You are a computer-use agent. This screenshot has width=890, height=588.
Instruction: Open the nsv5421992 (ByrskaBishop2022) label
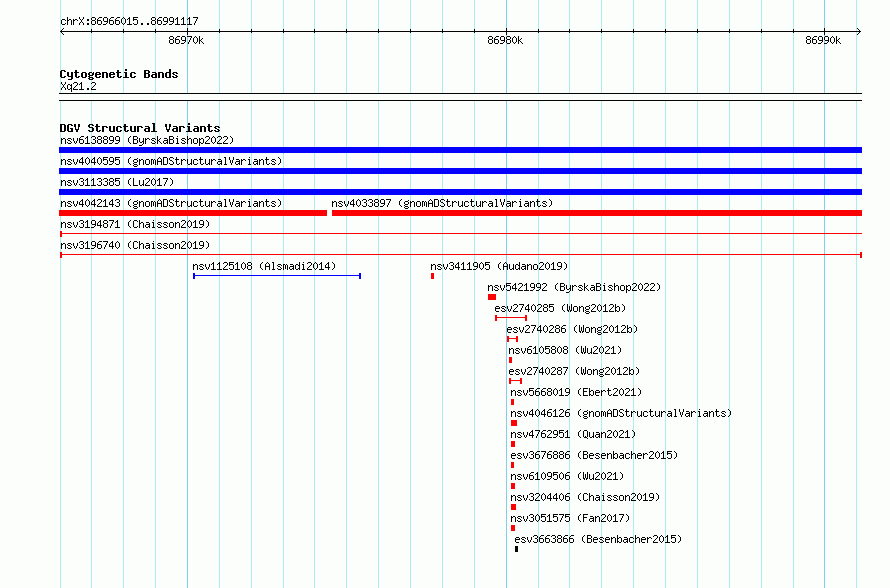click(x=574, y=287)
